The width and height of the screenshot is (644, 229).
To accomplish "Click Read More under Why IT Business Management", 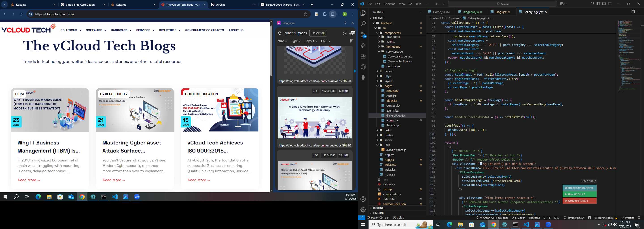I will click(x=29, y=180).
